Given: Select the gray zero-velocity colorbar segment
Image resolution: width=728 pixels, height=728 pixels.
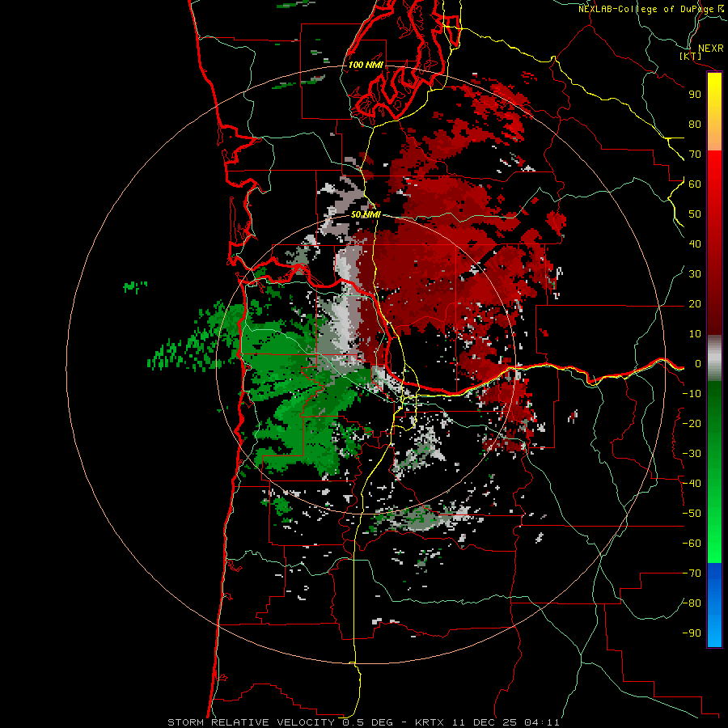Looking at the screenshot, I should pyautogui.click(x=714, y=358).
